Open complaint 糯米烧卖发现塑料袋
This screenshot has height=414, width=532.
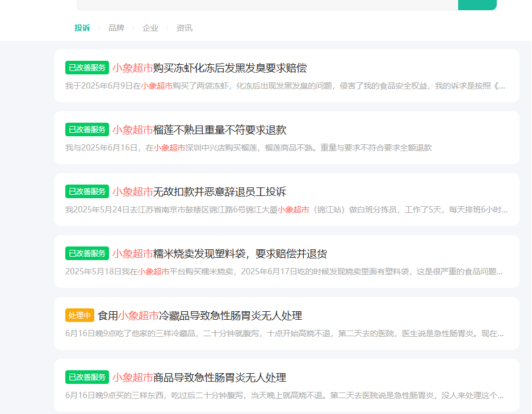[220, 253]
